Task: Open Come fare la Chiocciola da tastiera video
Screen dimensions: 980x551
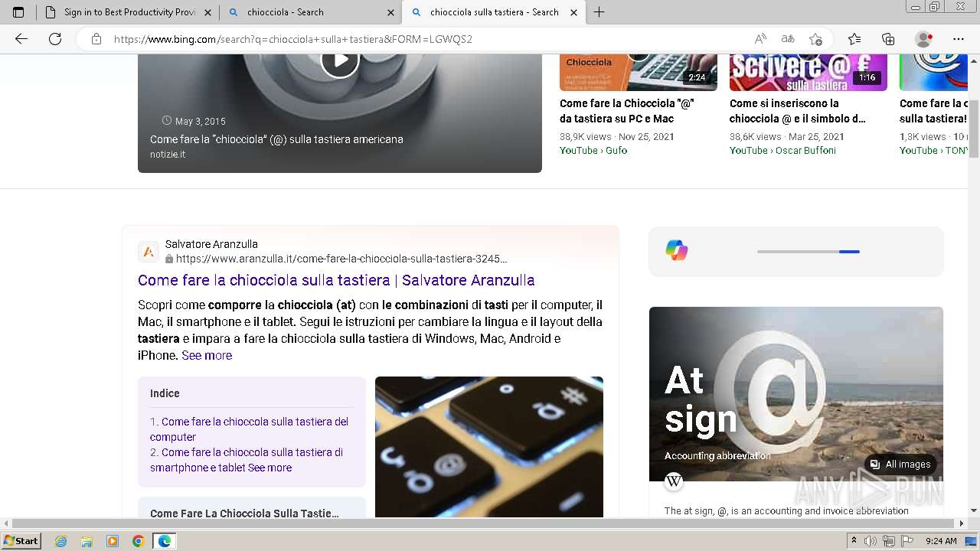Action: pos(627,111)
